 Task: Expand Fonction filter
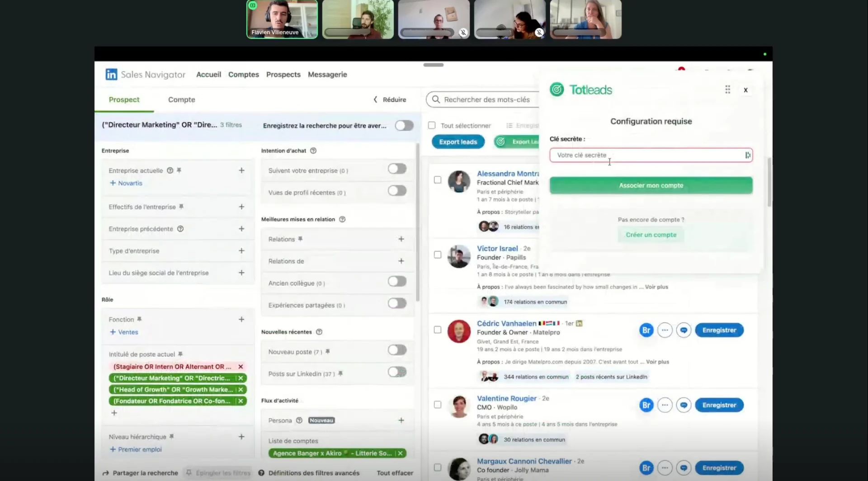(x=241, y=319)
